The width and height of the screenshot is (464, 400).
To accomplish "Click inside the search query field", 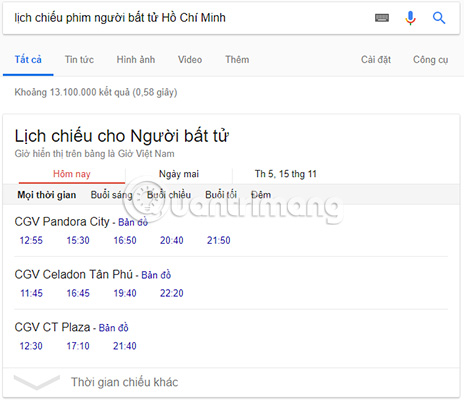I will click(x=187, y=18).
